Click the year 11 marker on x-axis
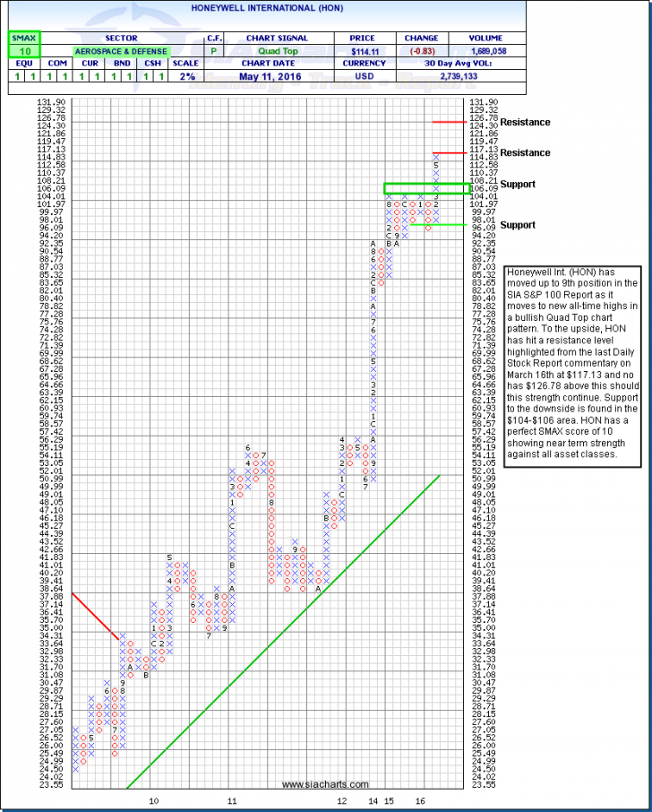Screen dimensions: 652x812 (x=232, y=799)
